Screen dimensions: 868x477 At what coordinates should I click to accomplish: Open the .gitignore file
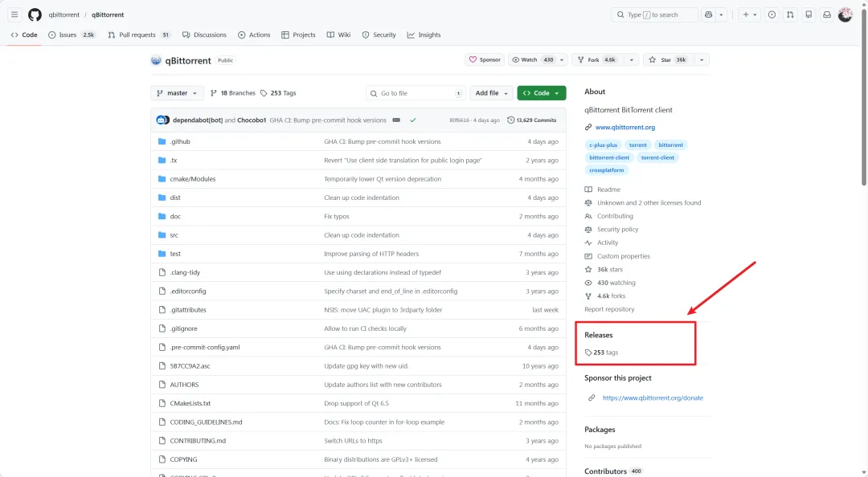183,328
